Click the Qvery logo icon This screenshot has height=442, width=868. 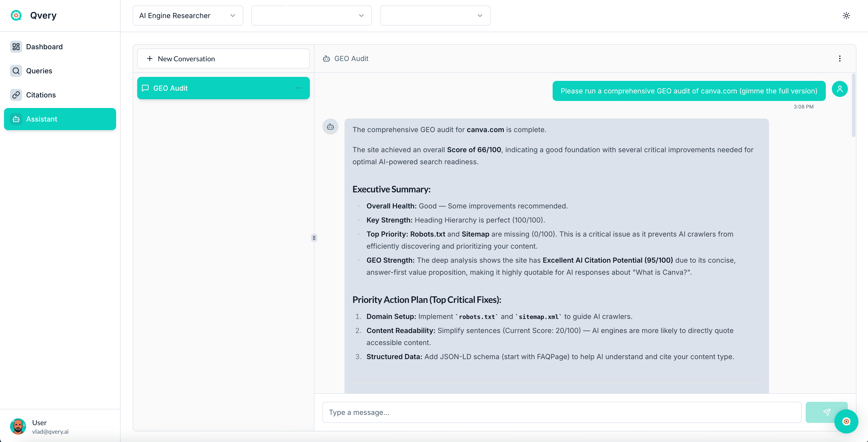pos(16,16)
